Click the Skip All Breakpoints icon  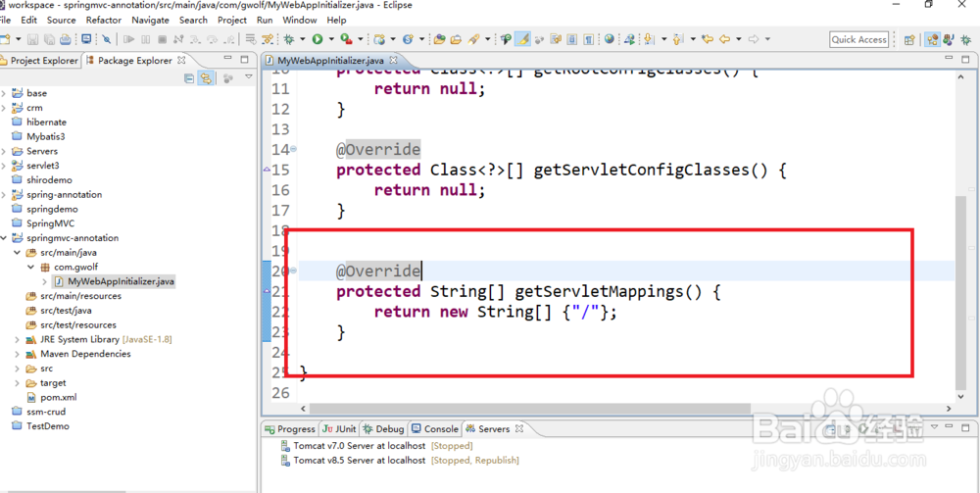[106, 39]
